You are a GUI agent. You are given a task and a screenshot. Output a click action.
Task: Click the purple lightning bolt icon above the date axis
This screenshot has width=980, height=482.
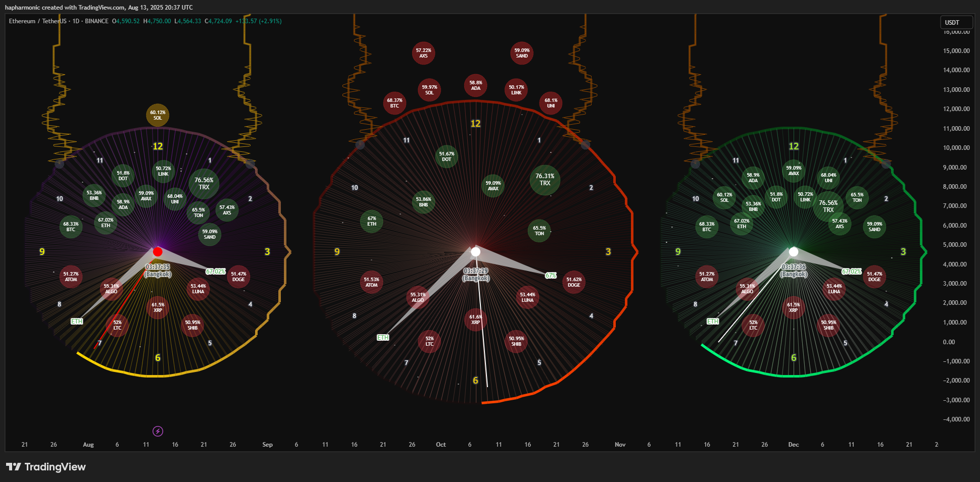(x=158, y=431)
